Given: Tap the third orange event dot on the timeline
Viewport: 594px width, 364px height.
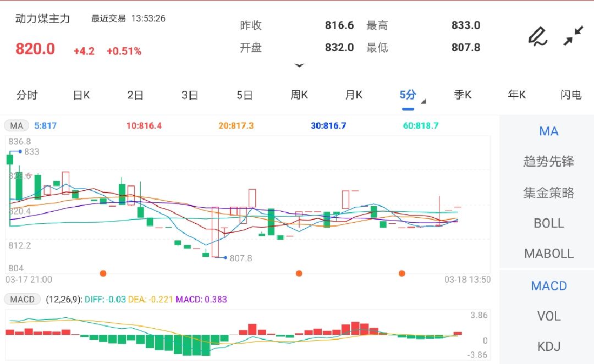Looking at the screenshot, I should click(x=402, y=273).
